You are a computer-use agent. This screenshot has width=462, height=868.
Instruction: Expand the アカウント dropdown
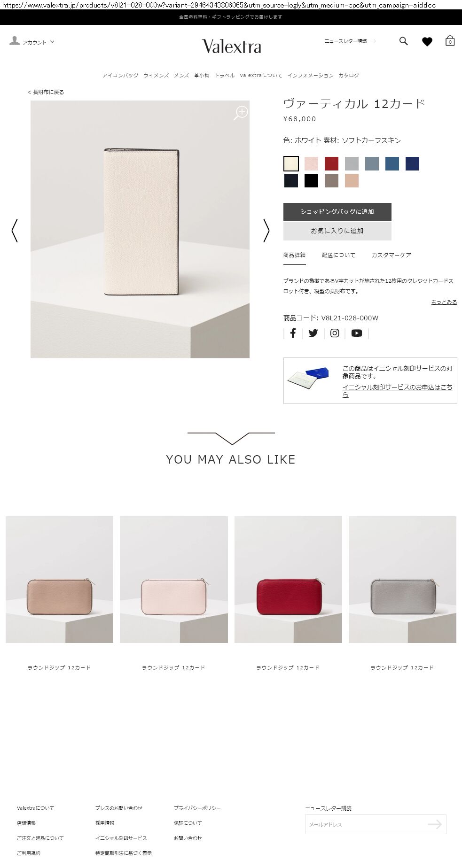coord(32,42)
